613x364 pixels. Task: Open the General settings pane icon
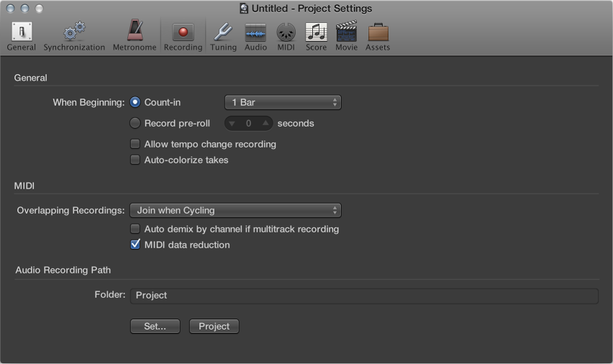[x=22, y=32]
